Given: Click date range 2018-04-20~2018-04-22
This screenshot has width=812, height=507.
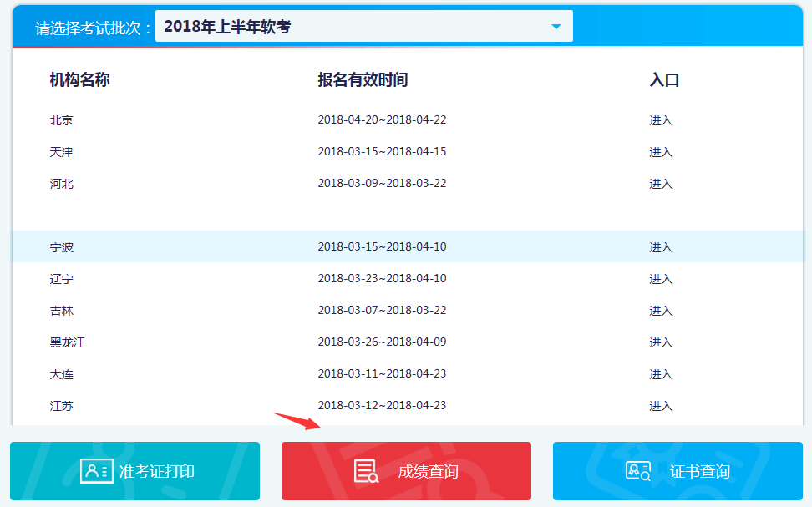Looking at the screenshot, I should point(382,119).
